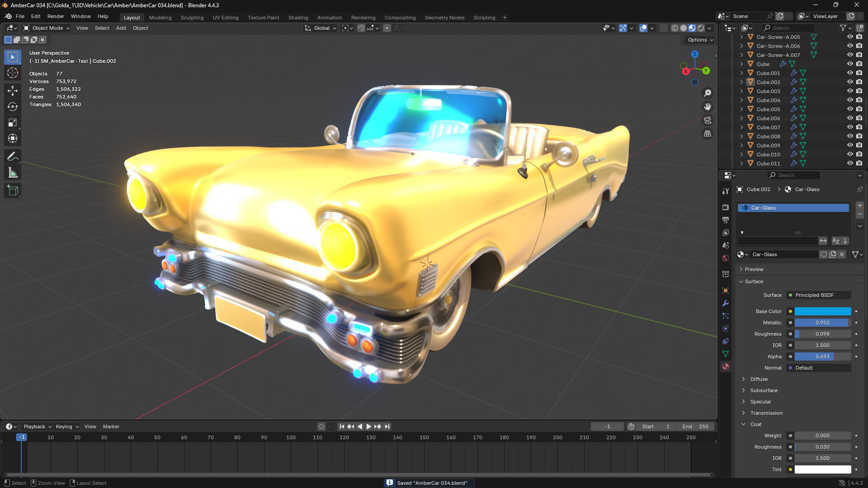Expand the Cube.001 outliner item
The image size is (868, 488).
742,73
